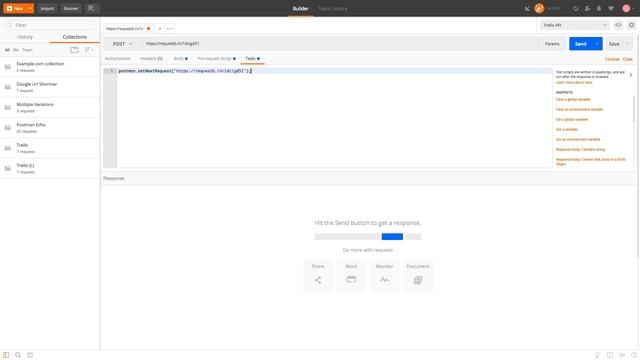Switch to the Authorization tab
640x360 pixels.
coord(118,59)
